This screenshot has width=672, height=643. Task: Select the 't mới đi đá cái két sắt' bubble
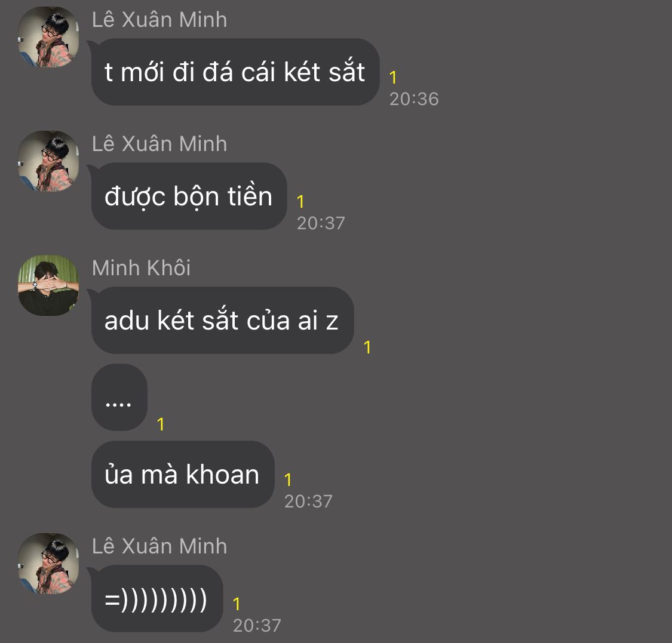235,72
